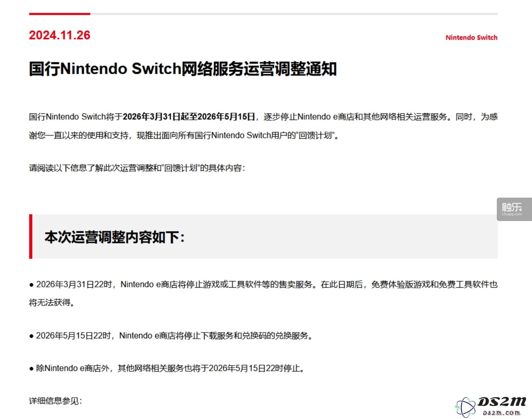Click the text 详细信息参见
Image resolution: width=532 pixels, height=419 pixels.
[56, 401]
